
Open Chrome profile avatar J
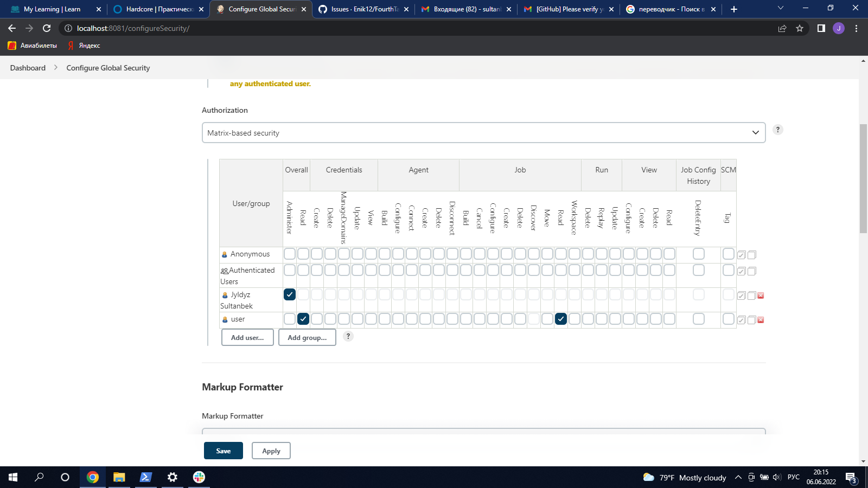tap(839, 28)
